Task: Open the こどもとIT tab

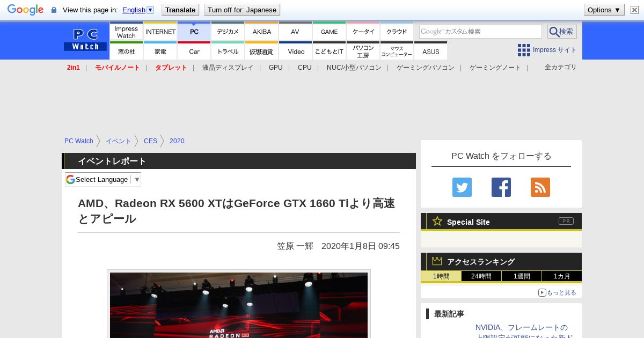Action: 329,51
